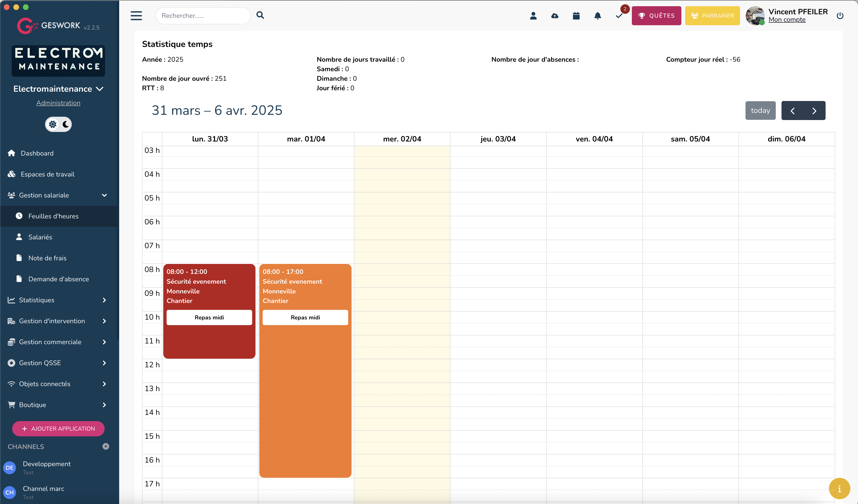Click the power logout icon

point(840,16)
